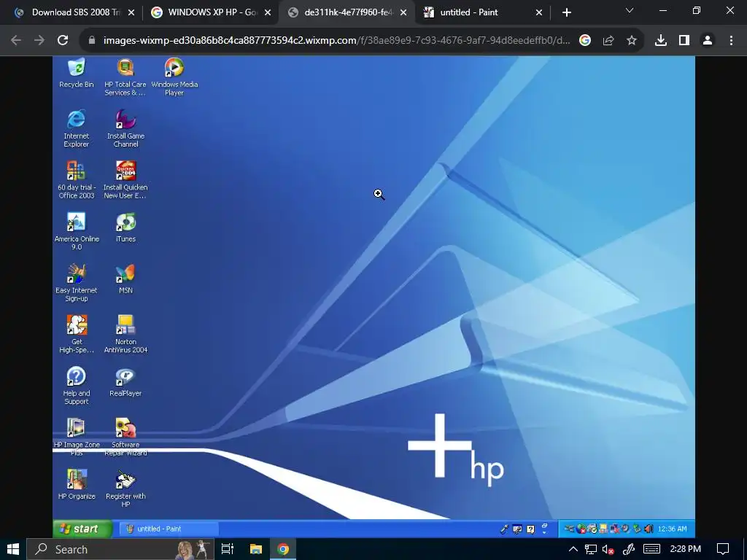The image size is (747, 560).
Task: Focus the wixmp.com URL address bar
Action: coord(336,41)
